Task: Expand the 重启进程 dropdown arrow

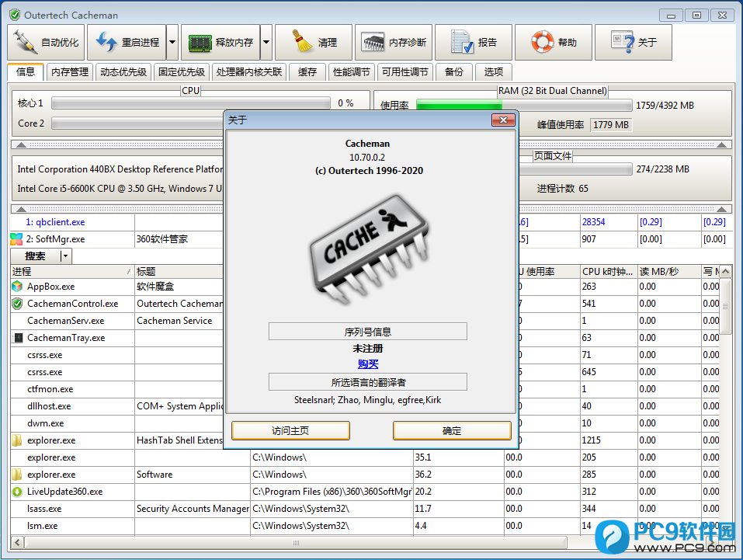Action: 172,43
